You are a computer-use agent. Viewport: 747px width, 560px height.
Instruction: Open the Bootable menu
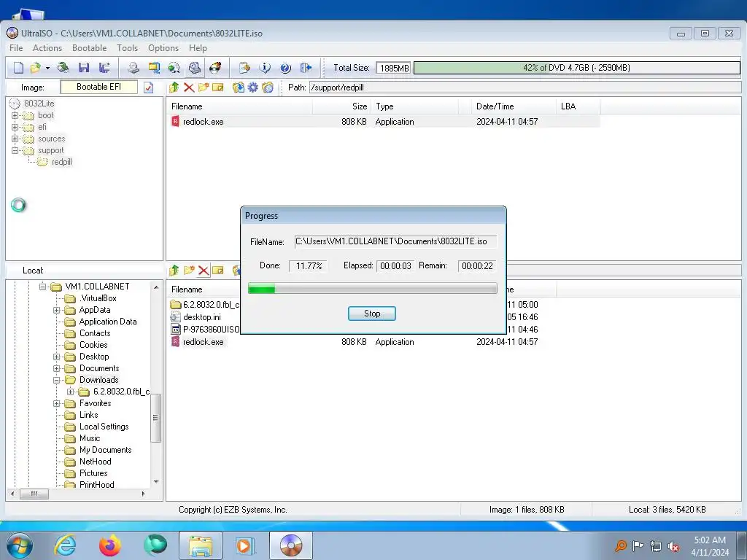89,48
